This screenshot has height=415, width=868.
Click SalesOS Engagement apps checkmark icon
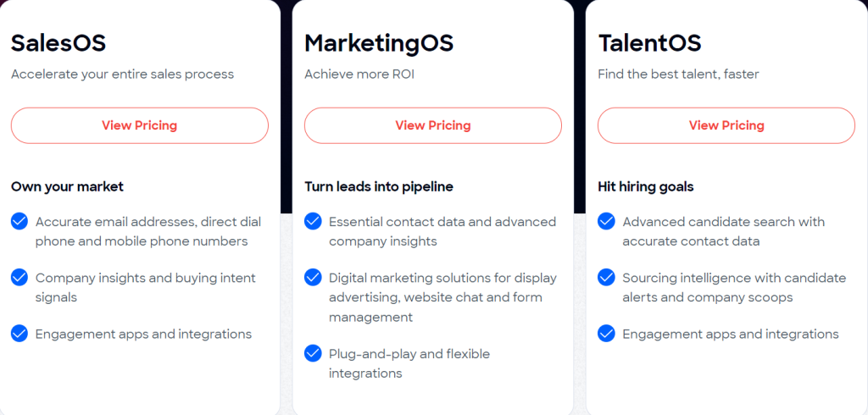tap(19, 334)
